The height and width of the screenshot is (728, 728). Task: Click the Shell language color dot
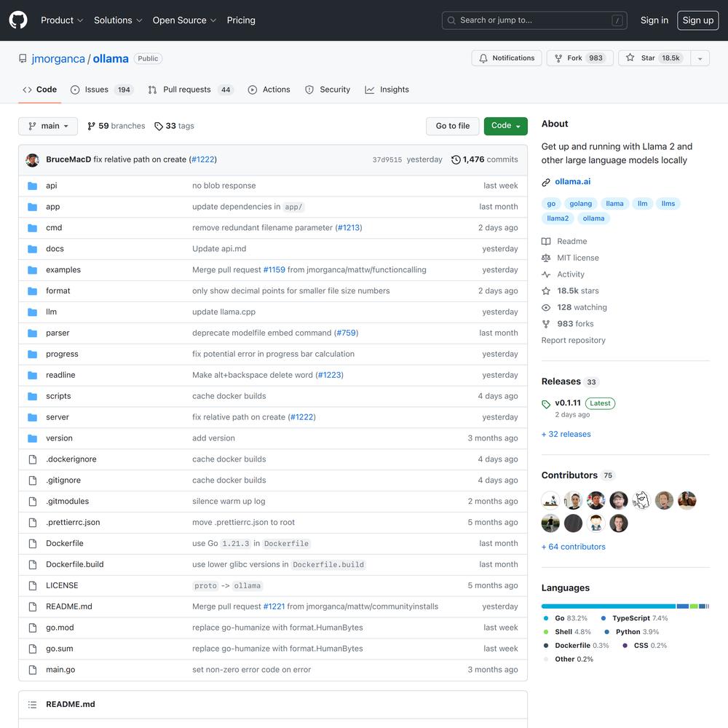[546, 632]
